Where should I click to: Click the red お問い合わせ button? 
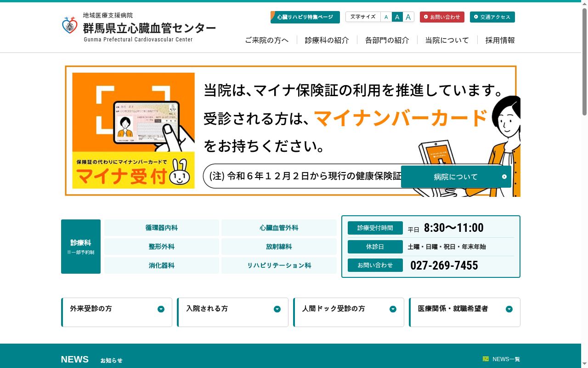pos(442,17)
